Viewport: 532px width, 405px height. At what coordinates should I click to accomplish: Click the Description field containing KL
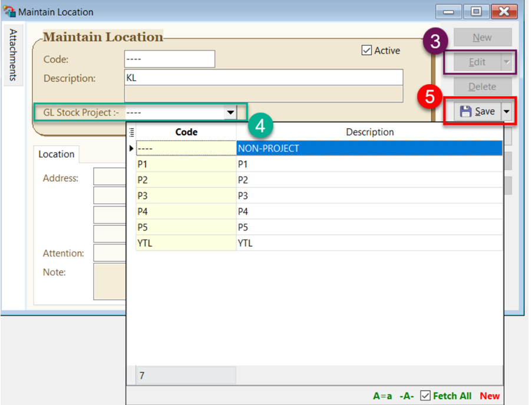(263, 78)
